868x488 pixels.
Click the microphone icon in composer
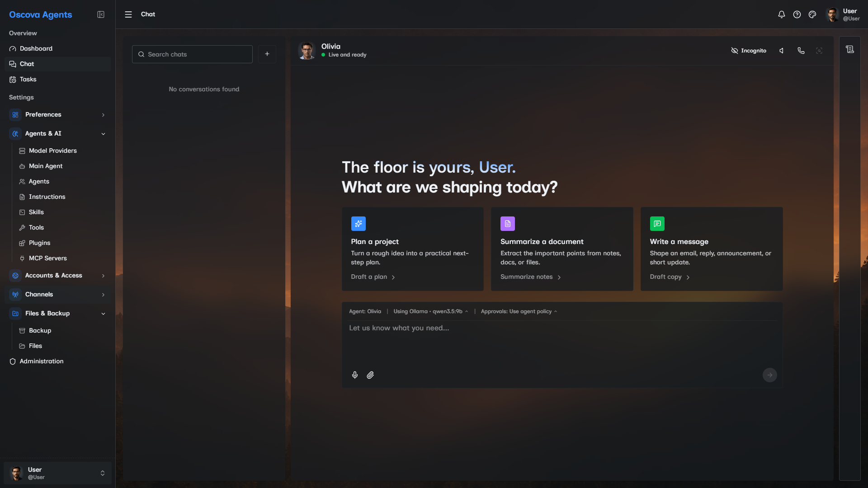coord(355,375)
